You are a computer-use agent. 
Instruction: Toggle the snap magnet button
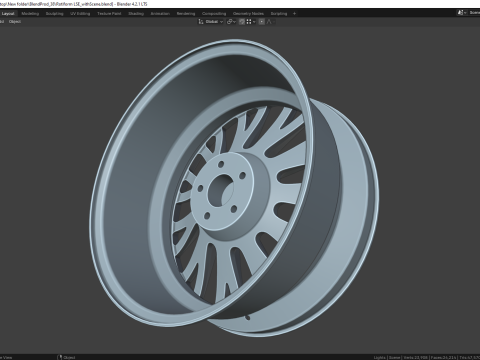(242, 22)
